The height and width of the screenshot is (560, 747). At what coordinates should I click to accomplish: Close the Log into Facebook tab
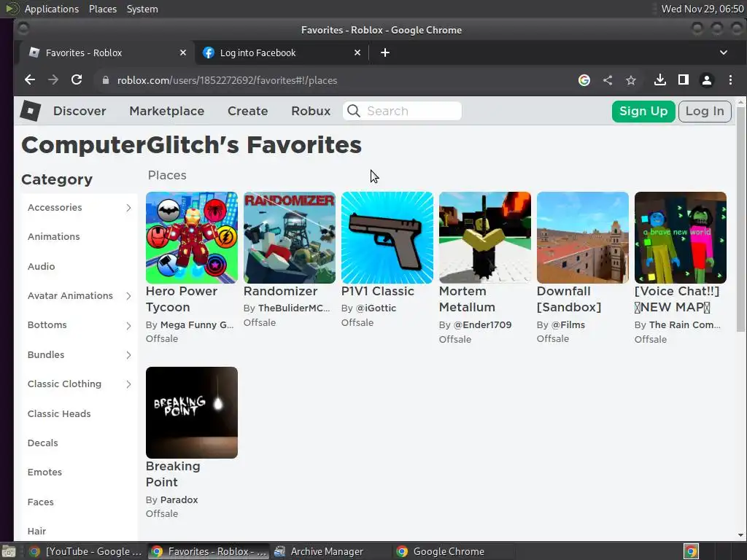[x=357, y=52]
